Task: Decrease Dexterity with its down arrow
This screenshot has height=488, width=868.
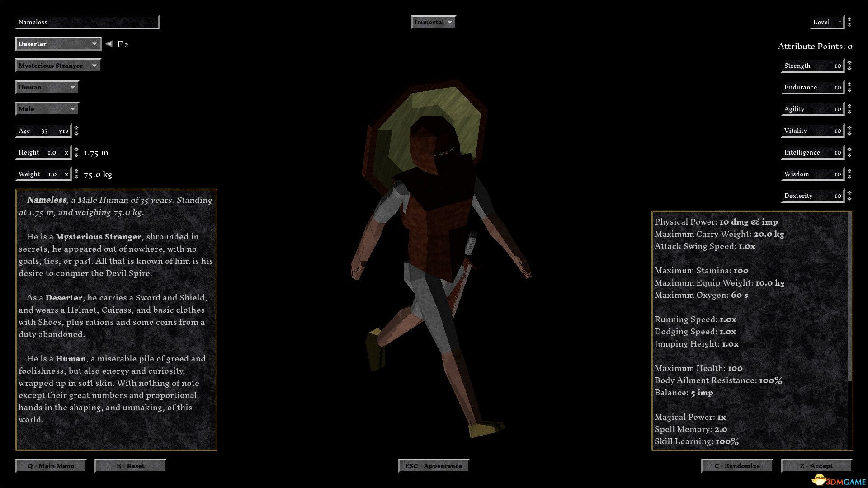Action: pyautogui.click(x=849, y=199)
